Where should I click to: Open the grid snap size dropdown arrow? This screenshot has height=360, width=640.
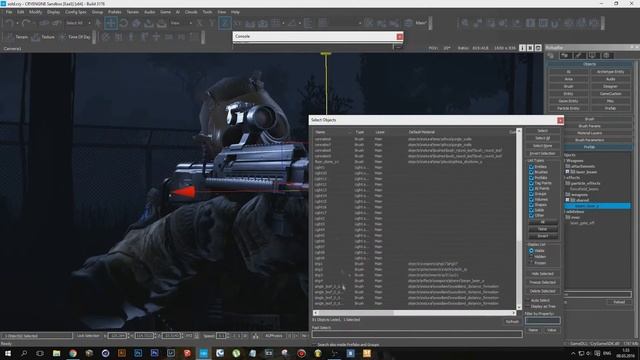coord(283,23)
